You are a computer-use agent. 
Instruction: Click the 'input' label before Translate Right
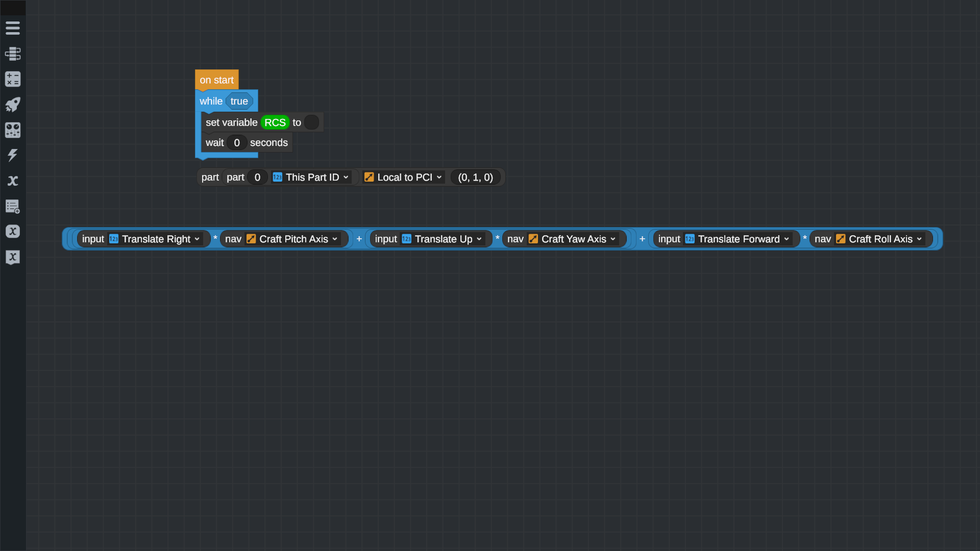(x=93, y=239)
